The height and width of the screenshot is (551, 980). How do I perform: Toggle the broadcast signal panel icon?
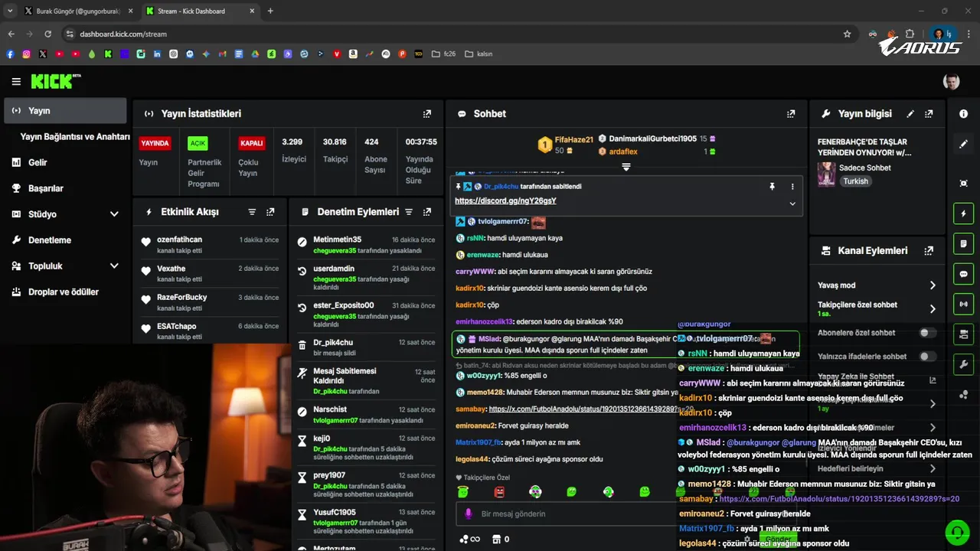click(x=963, y=304)
